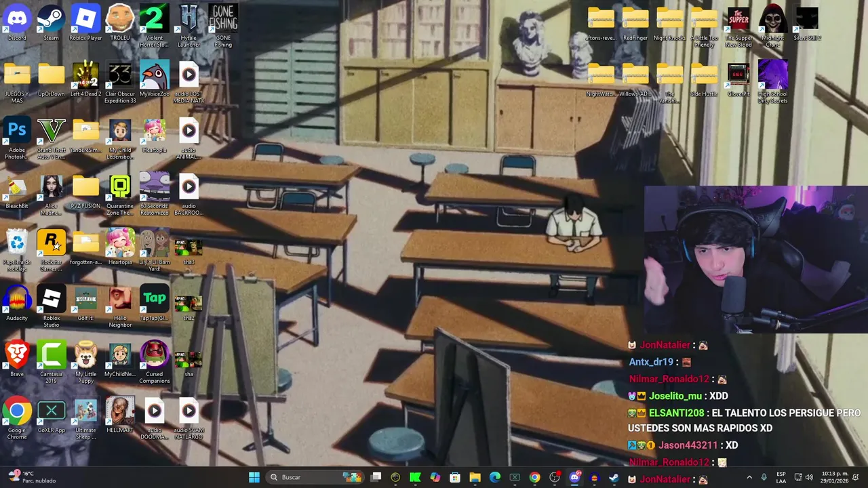Viewport: 868px width, 488px height.
Task: Select the 60 Seconds! Reatomized icon
Action: click(x=155, y=195)
